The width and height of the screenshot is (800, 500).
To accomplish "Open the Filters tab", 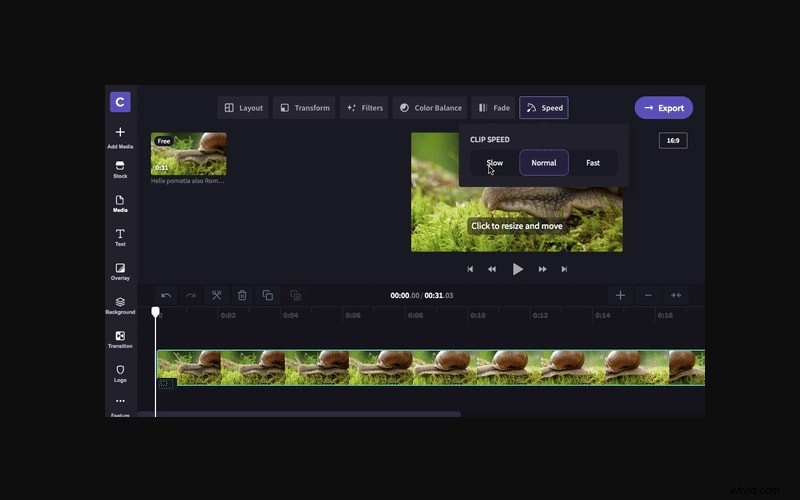I will coord(364,108).
